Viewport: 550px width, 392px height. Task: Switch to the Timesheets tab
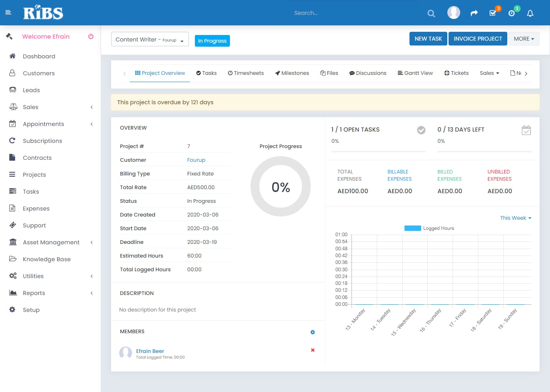pyautogui.click(x=246, y=73)
